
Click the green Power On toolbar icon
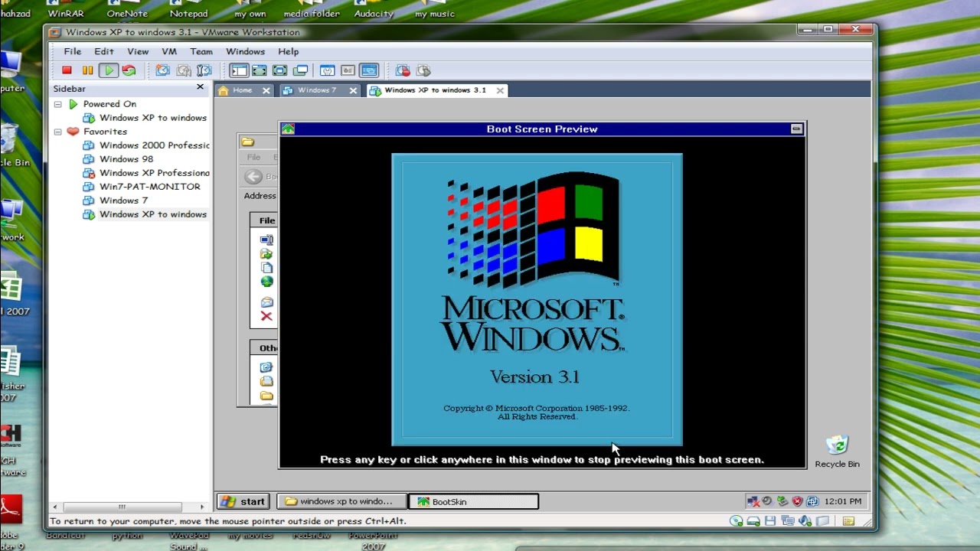pyautogui.click(x=108, y=70)
